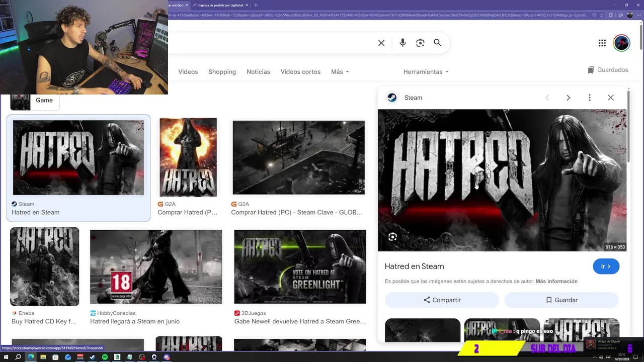Click the search input field
Viewport: 644px width, 362px height.
click(x=272, y=43)
